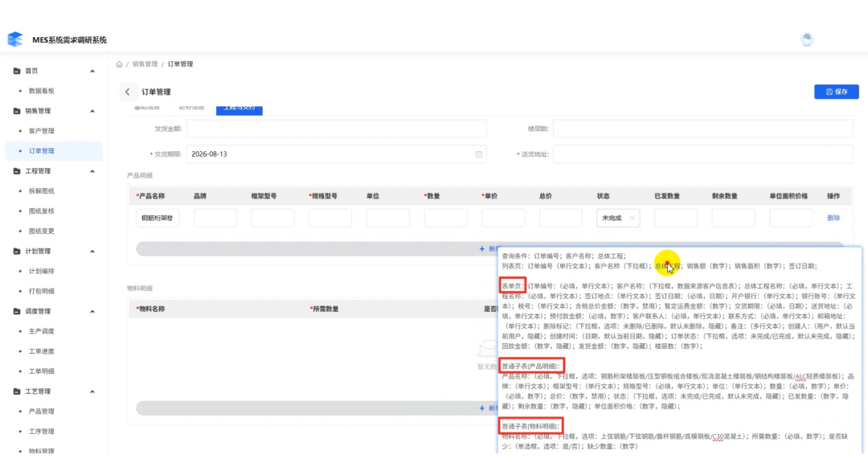The height and width of the screenshot is (463, 868).
Task: Click 删除 link in product row
Action: (x=833, y=218)
